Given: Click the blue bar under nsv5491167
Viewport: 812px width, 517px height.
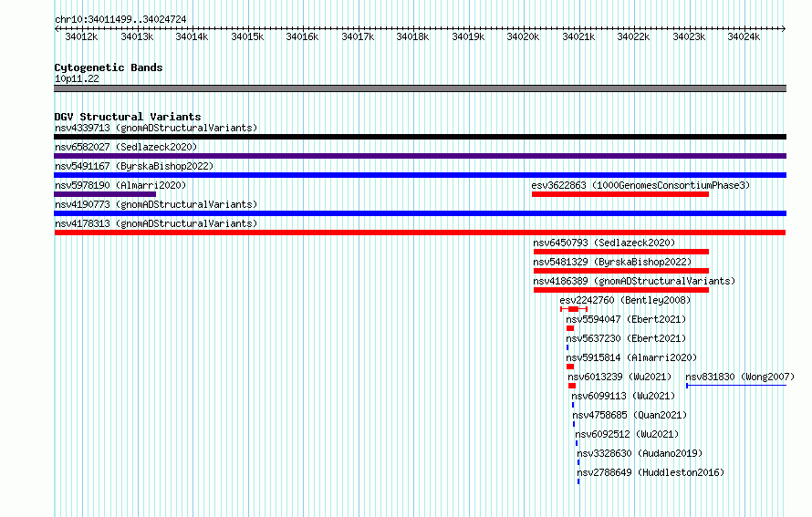Looking at the screenshot, I should pyautogui.click(x=420, y=175).
